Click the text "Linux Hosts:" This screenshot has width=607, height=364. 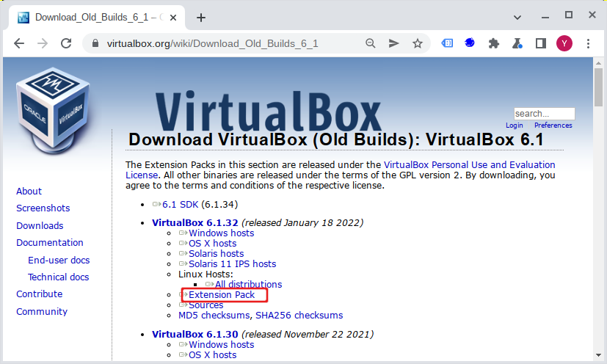(206, 274)
